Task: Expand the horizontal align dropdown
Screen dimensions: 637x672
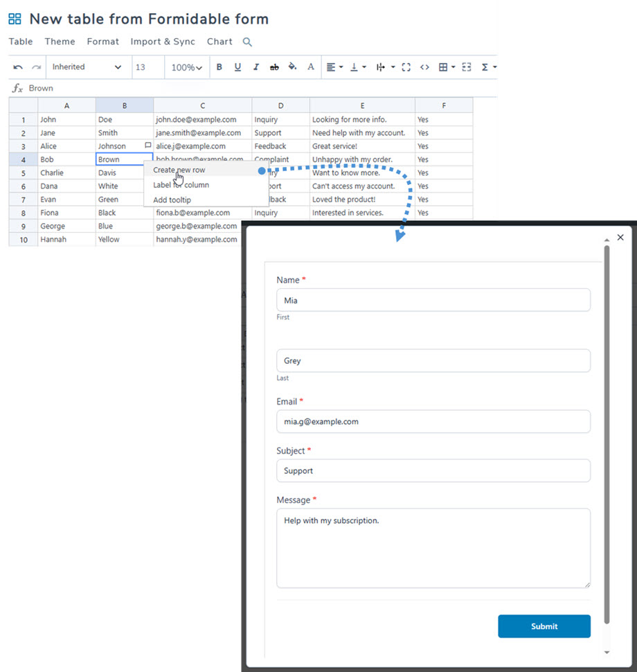Action: (x=334, y=67)
